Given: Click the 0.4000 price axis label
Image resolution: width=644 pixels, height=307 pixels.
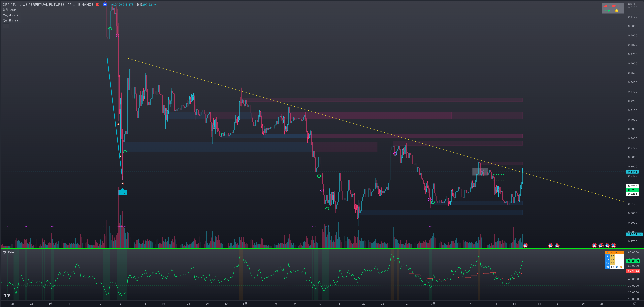Looking at the screenshot, I should click(x=632, y=120).
